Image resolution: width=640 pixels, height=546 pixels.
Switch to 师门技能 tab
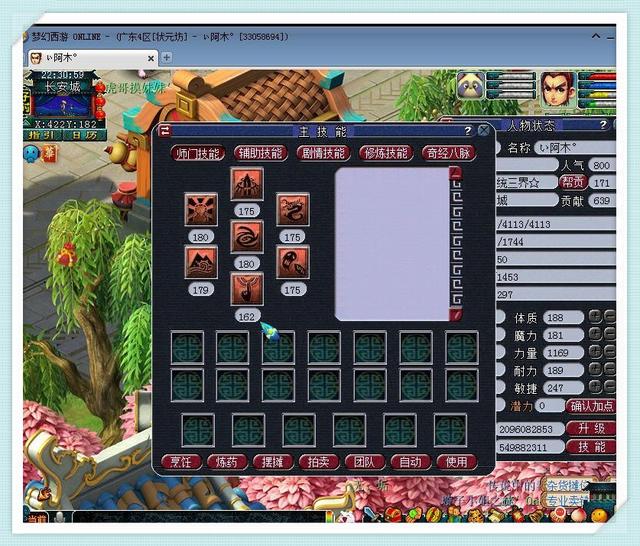point(198,153)
